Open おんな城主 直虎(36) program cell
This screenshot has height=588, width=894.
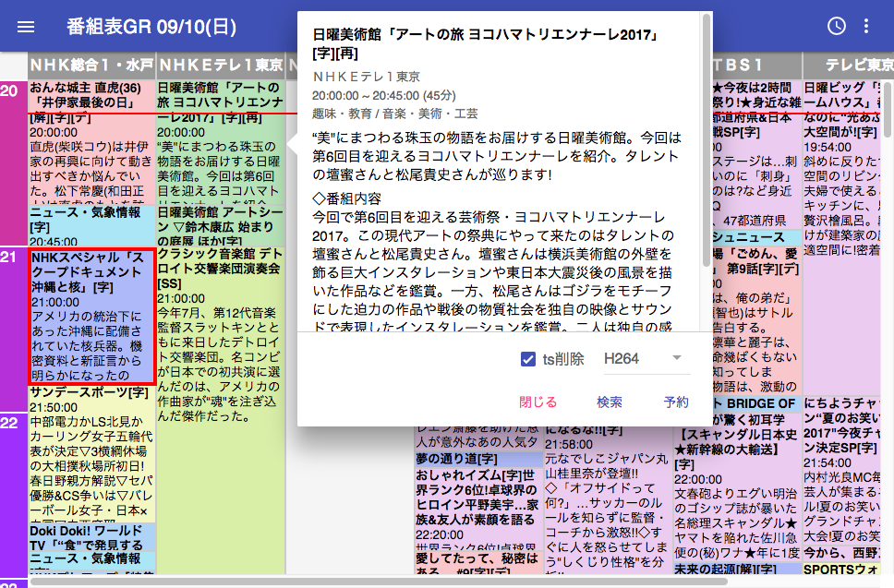click(91, 142)
